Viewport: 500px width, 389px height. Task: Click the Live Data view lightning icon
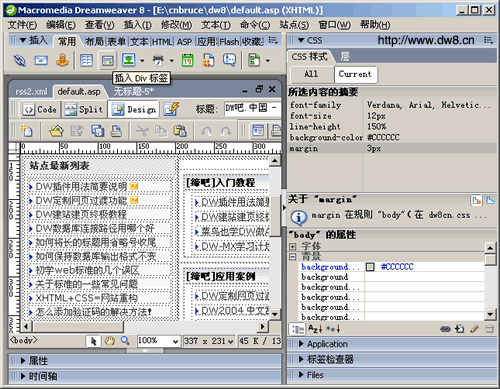point(171,109)
